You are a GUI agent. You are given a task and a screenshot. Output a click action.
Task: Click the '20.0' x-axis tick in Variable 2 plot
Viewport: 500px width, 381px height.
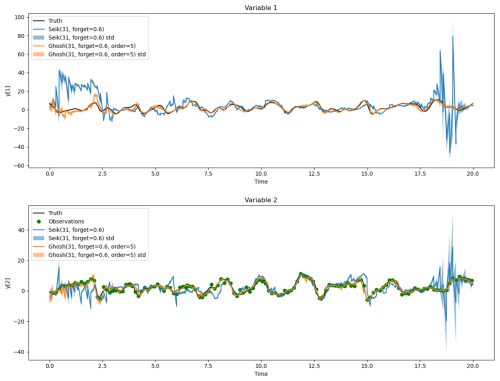point(473,366)
